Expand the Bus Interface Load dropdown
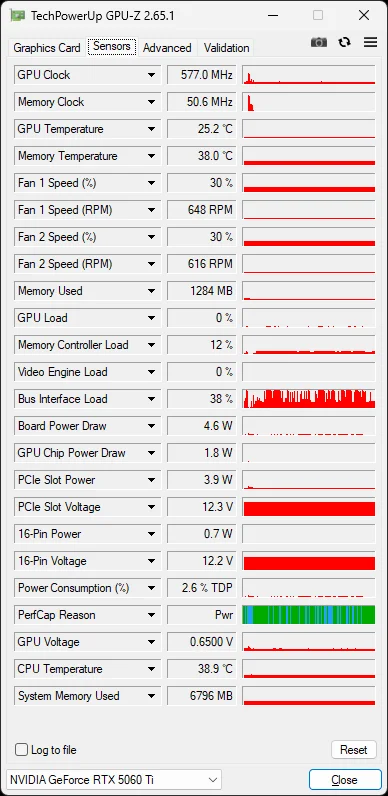This screenshot has width=388, height=796. [151, 399]
